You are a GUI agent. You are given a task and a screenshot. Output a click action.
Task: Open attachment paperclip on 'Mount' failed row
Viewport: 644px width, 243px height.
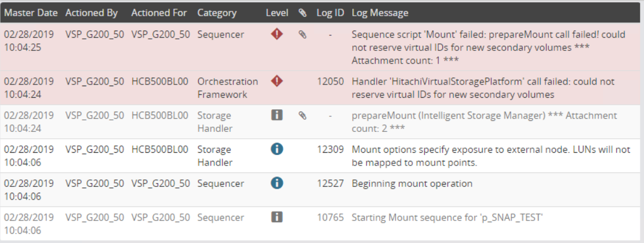[302, 35]
